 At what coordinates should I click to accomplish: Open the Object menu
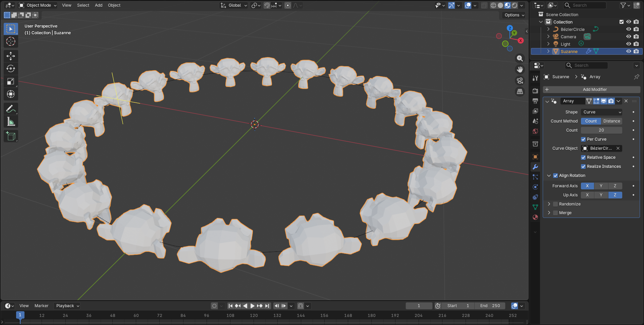pyautogui.click(x=114, y=5)
